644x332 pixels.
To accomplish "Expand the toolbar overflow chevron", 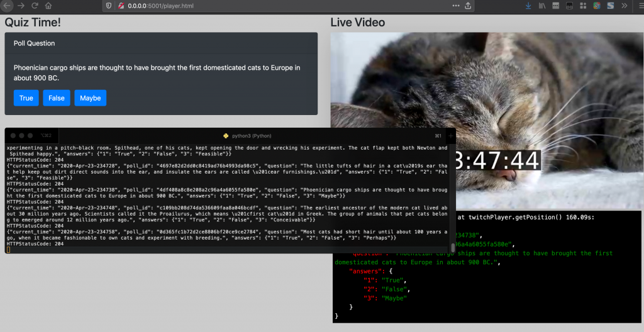I will [624, 6].
